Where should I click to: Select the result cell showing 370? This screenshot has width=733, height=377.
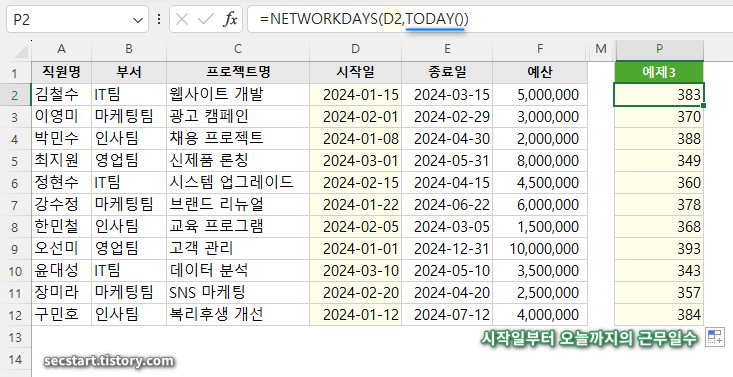[659, 117]
